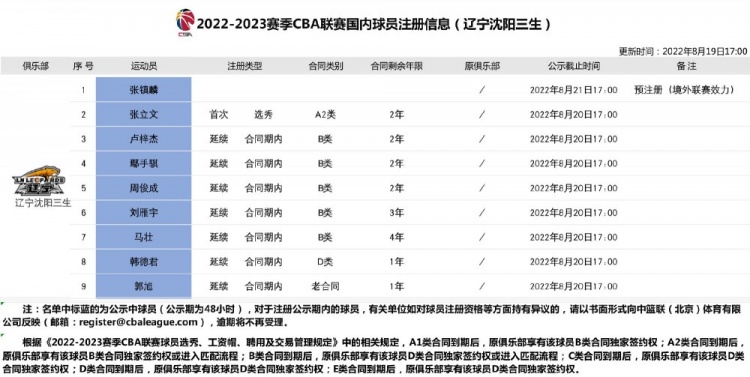Click the 辽宁沈阳三生 club name label

click(43, 202)
